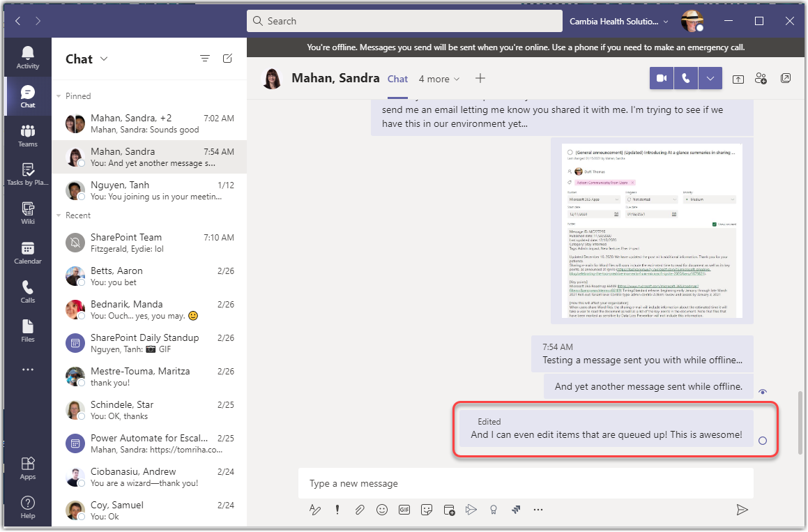This screenshot has height=532, width=808.
Task: Open the chat filter icon
Action: pos(204,59)
